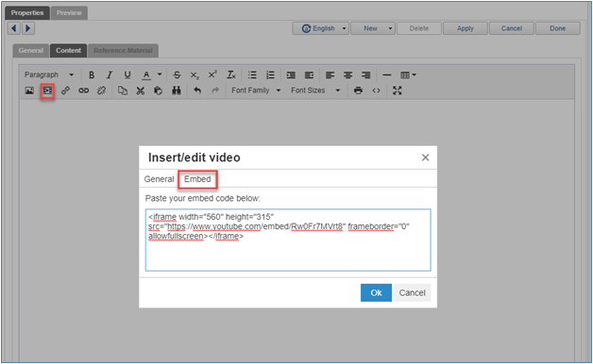Image resolution: width=593 pixels, height=364 pixels.
Task: Switch to the Properties tab
Action: 27,13
